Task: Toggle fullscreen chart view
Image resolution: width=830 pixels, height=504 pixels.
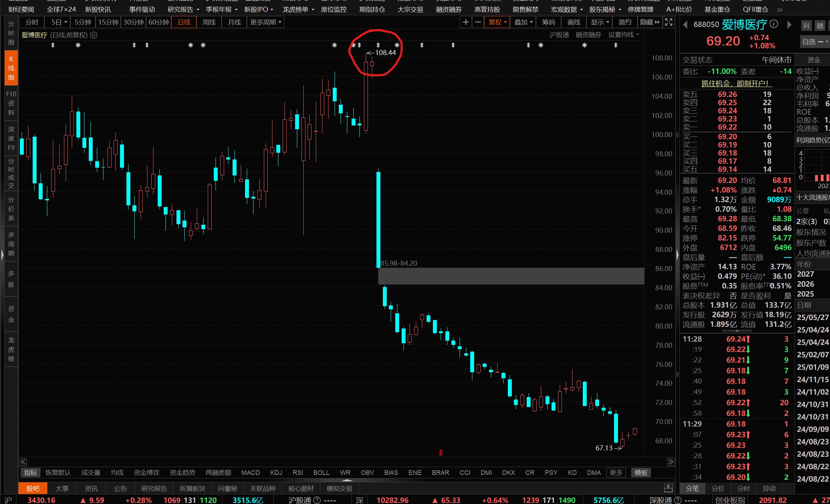Action: pyautogui.click(x=668, y=22)
